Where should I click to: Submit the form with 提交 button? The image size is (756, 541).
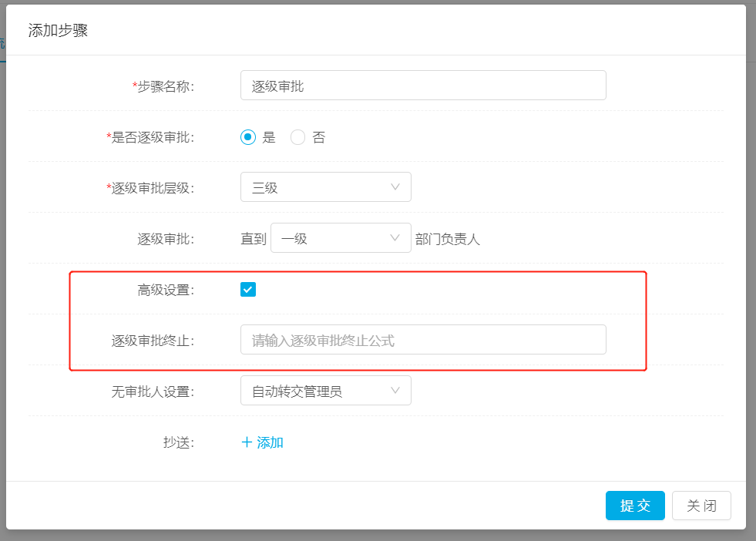(635, 506)
